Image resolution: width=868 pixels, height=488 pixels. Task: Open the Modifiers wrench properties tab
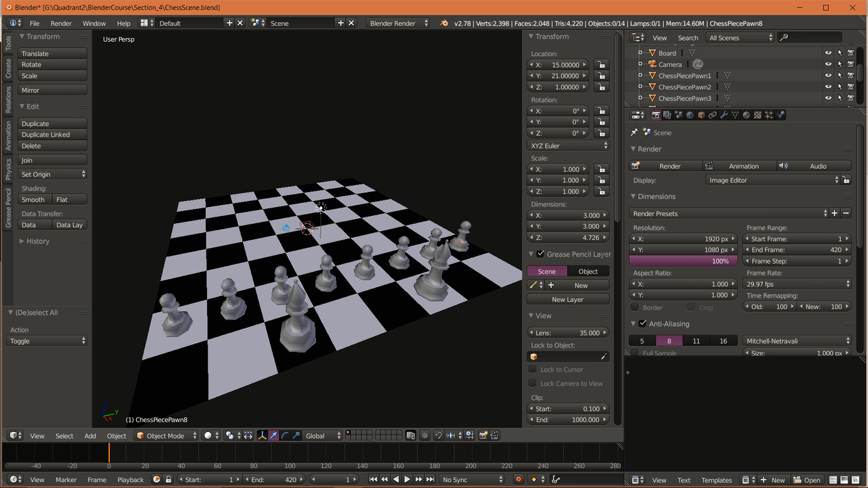click(724, 115)
